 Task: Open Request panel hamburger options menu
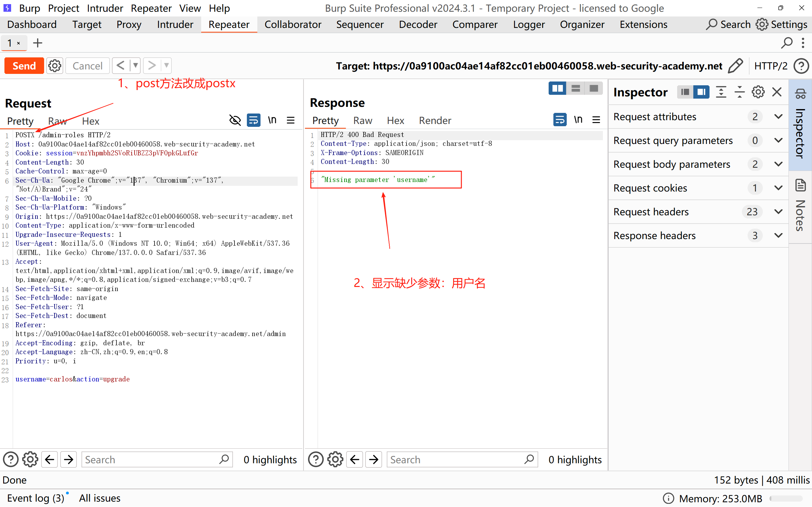pos(291,120)
